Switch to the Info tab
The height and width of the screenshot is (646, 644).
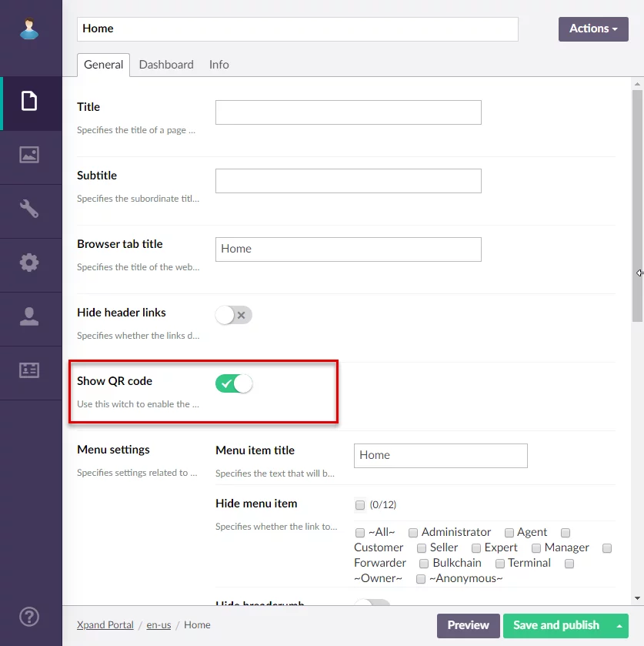219,65
